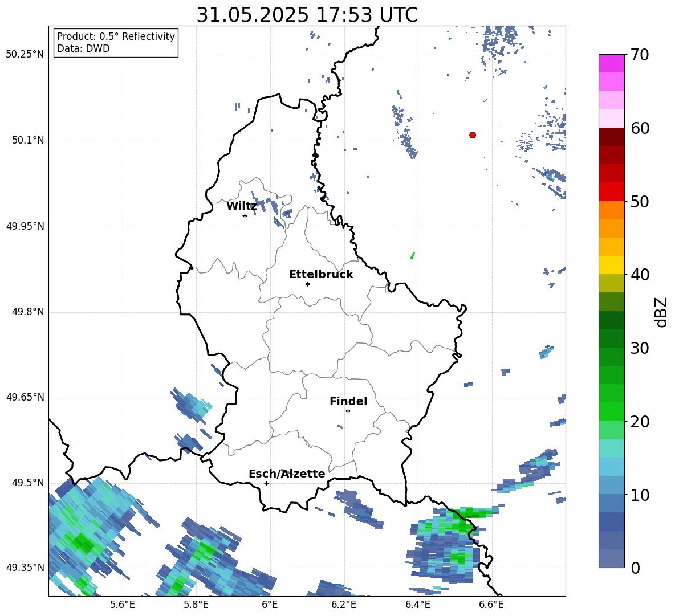Click the Data: DWD text
675x616 pixels.
click(x=83, y=48)
